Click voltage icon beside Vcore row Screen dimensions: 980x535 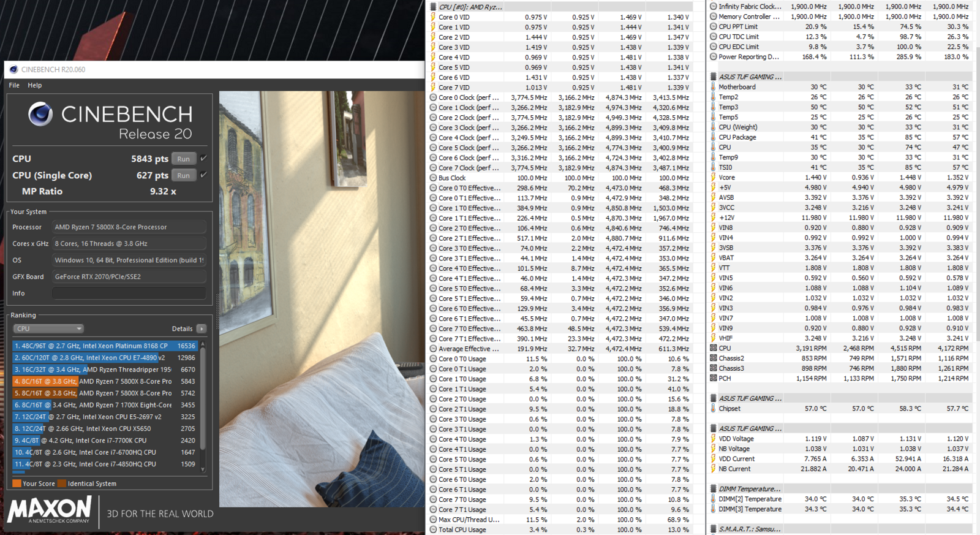[x=714, y=177]
